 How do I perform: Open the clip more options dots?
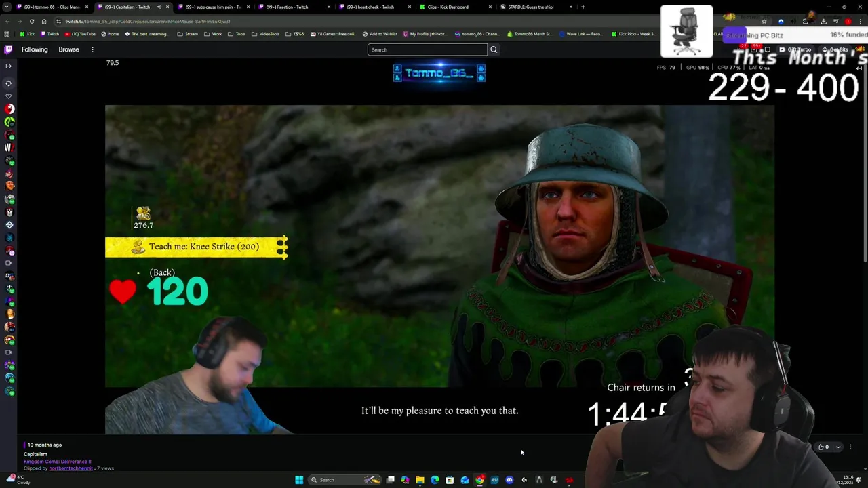click(x=850, y=447)
